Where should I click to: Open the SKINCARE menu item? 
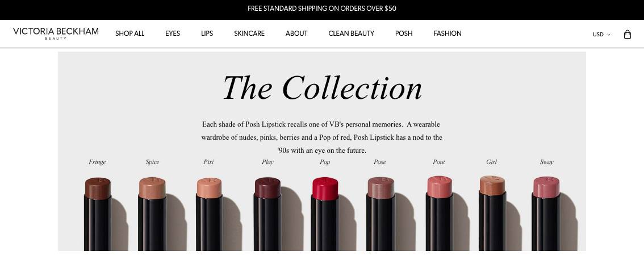click(x=249, y=34)
